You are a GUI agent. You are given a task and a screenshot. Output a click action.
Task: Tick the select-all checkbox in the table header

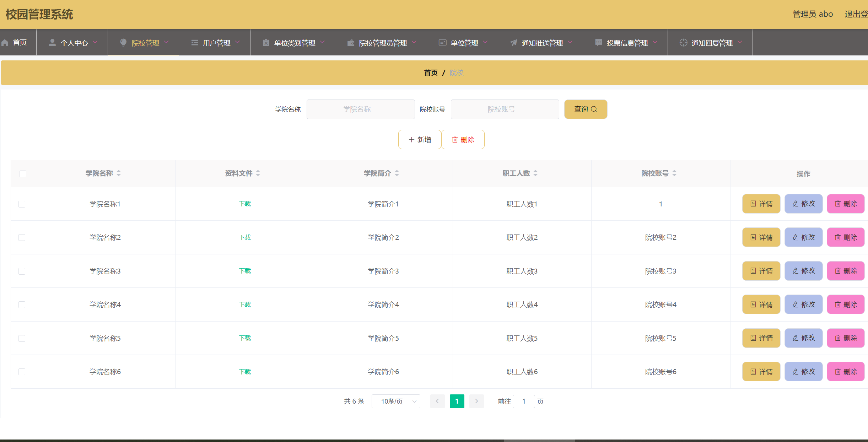pos(23,174)
